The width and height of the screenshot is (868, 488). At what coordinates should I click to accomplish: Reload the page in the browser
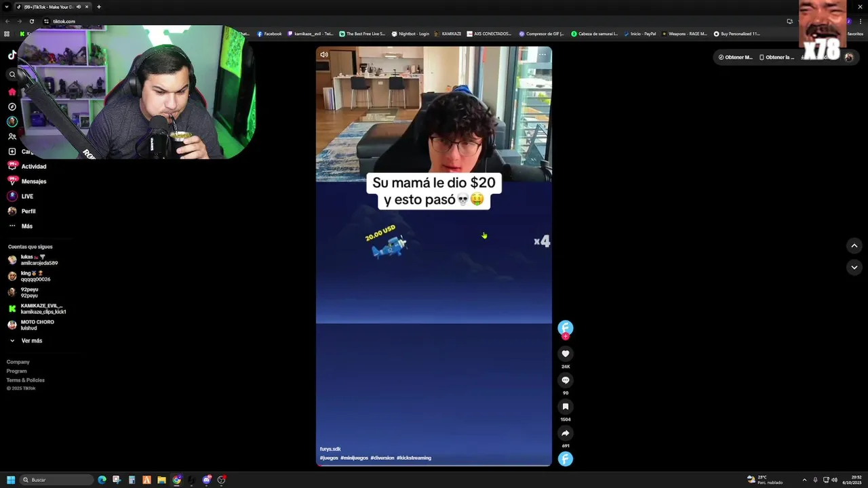(31, 21)
